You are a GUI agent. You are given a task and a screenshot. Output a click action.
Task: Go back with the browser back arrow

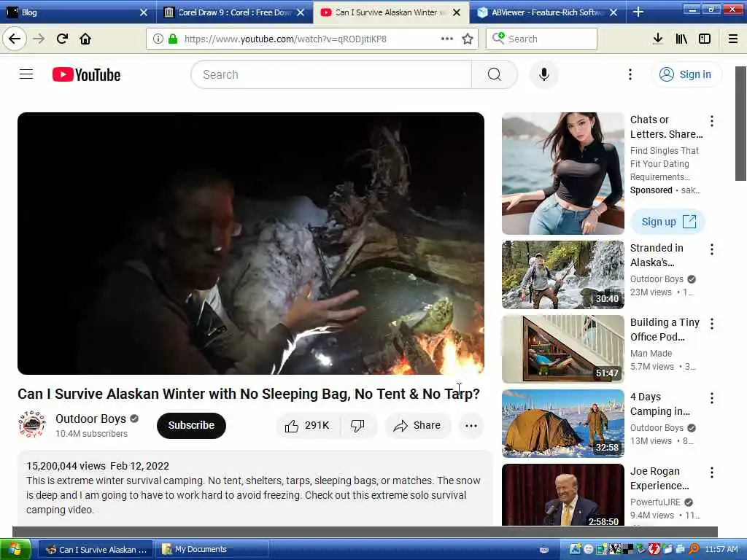tap(15, 39)
